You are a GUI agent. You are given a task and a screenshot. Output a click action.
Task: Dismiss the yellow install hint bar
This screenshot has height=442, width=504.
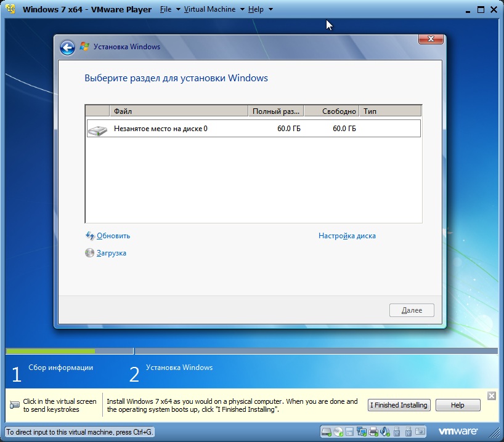pos(491,396)
